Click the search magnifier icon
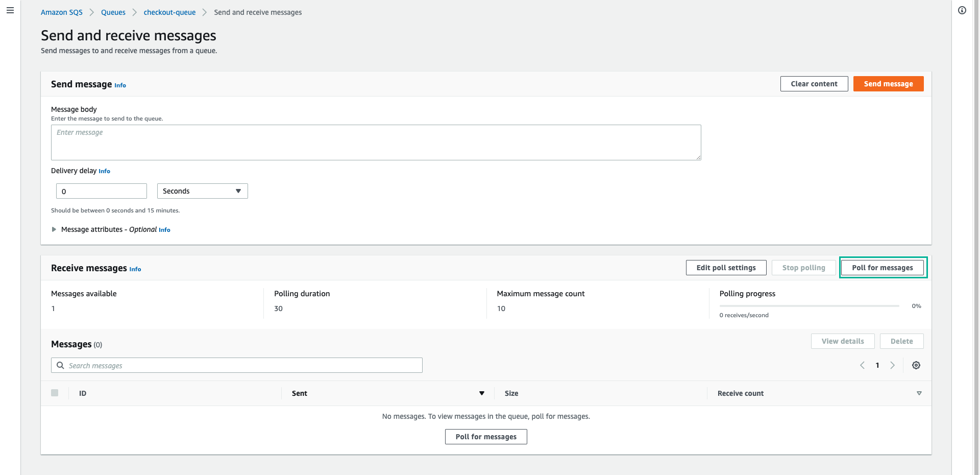 pos(60,365)
